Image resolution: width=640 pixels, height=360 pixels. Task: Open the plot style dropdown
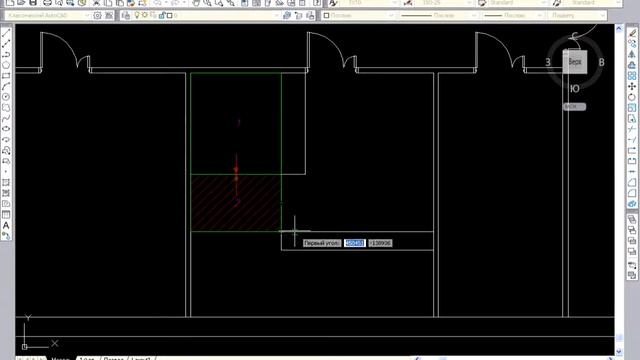578,16
